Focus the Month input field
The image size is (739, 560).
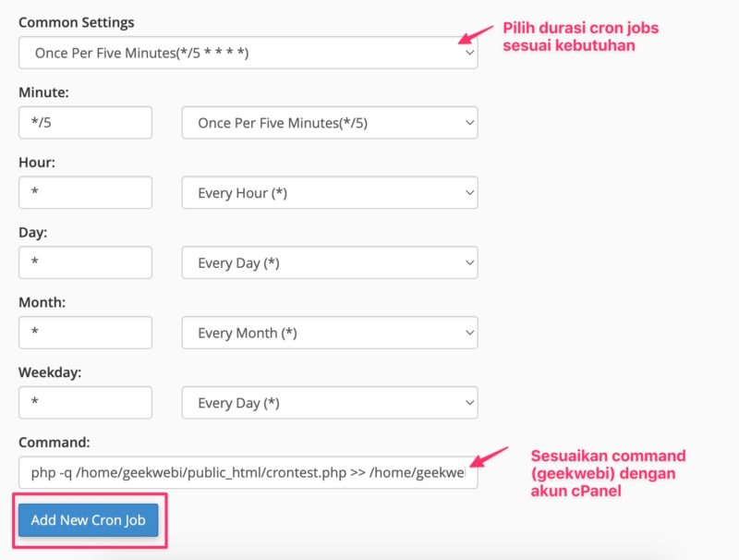click(x=85, y=333)
